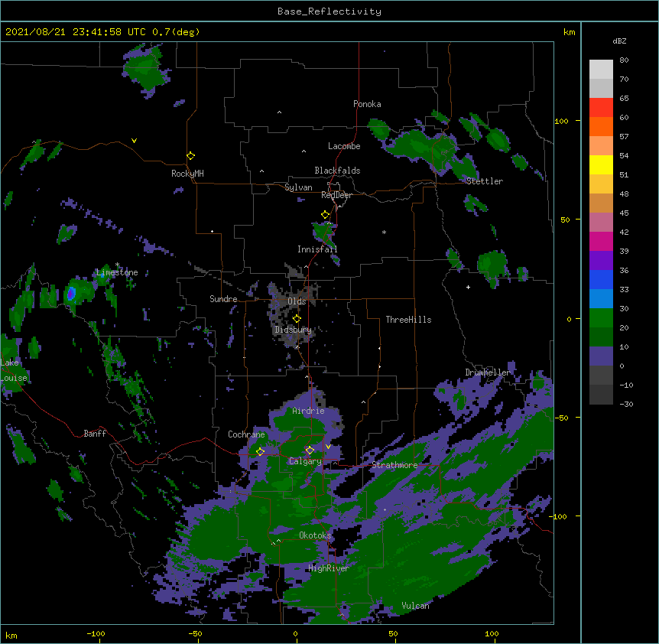The height and width of the screenshot is (644, 659).
Task: Click the Didsbury label
Action: [x=293, y=330]
